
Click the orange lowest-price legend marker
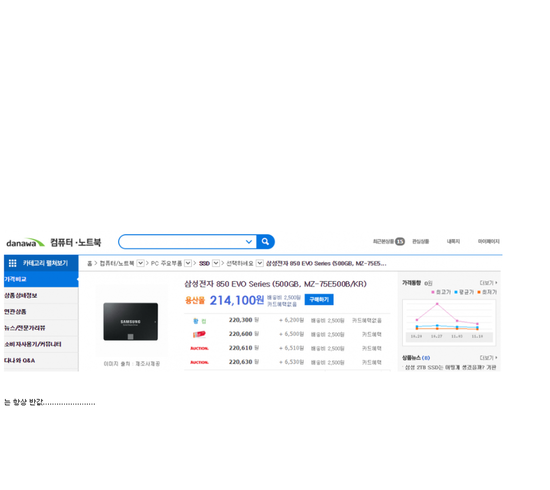click(x=479, y=292)
